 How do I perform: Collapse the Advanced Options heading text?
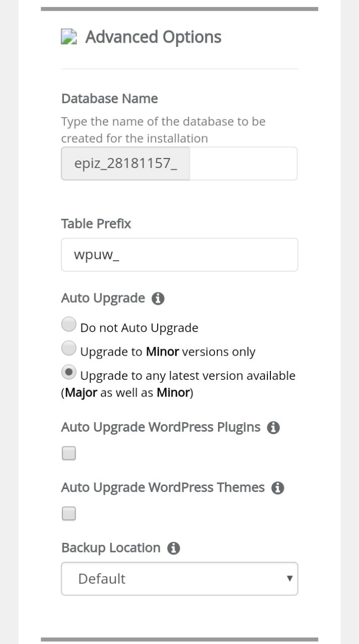tap(153, 37)
